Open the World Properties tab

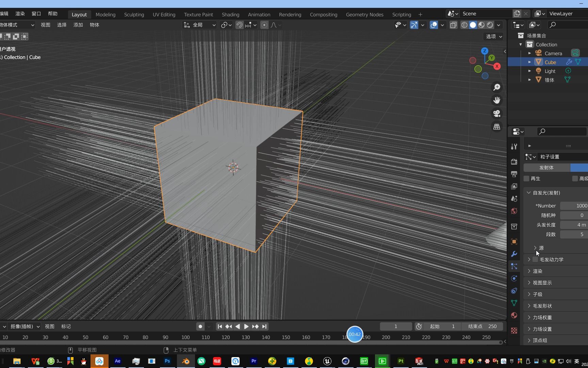click(x=514, y=211)
